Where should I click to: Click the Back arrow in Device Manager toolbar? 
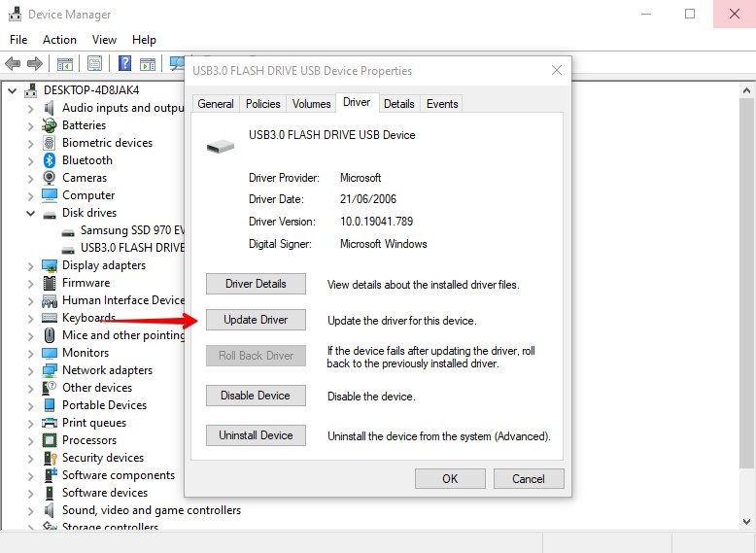[x=12, y=63]
